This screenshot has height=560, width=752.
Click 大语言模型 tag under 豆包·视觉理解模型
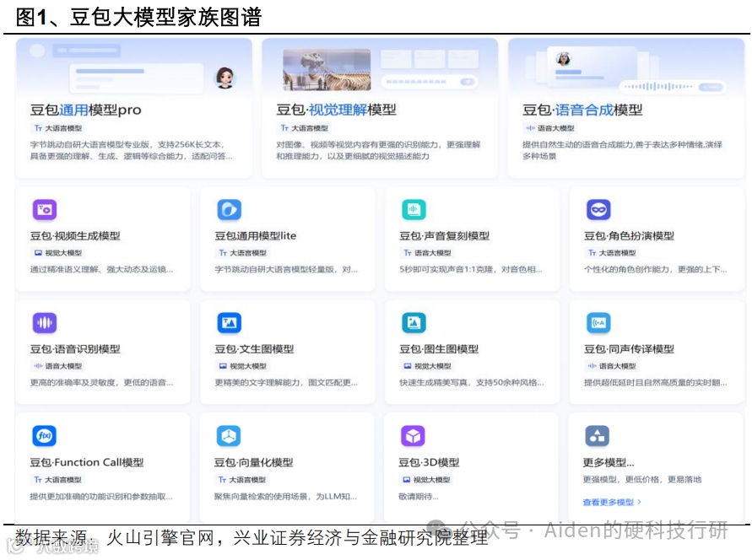[305, 128]
